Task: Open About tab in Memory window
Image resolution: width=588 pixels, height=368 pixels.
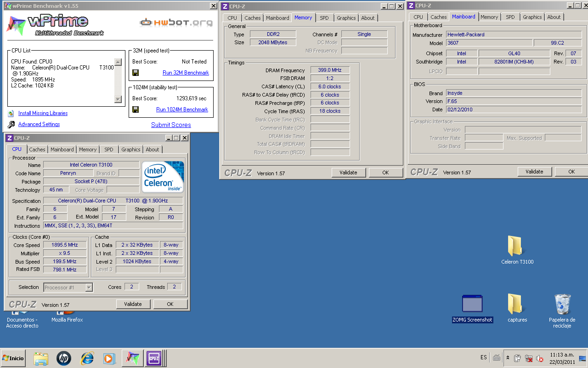Action: [367, 18]
